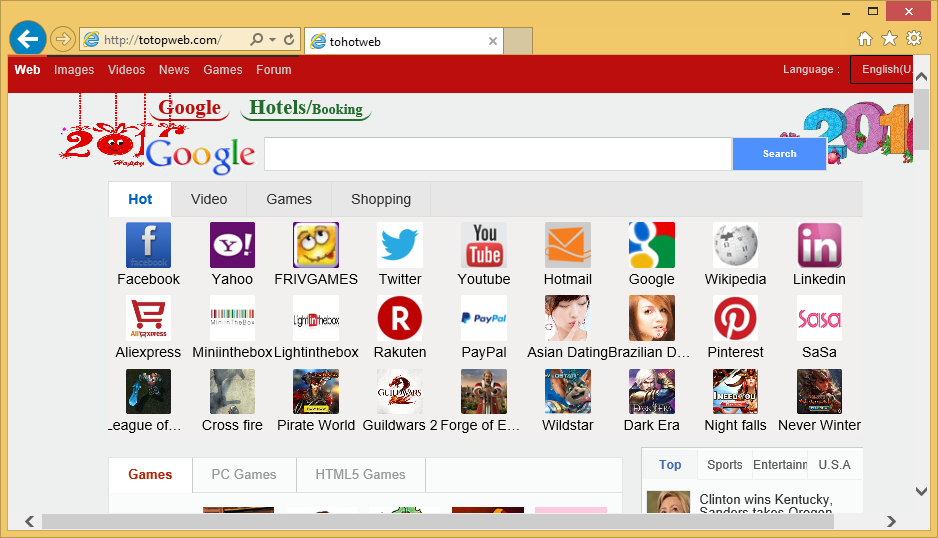938x538 pixels.
Task: Launch the League of Legends game icon
Action: (148, 391)
